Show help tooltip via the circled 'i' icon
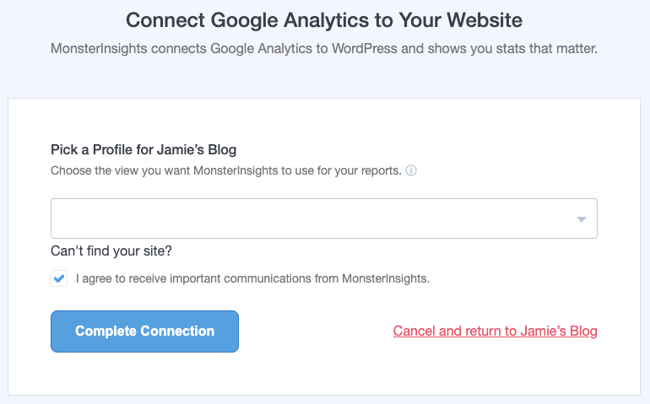 point(411,171)
